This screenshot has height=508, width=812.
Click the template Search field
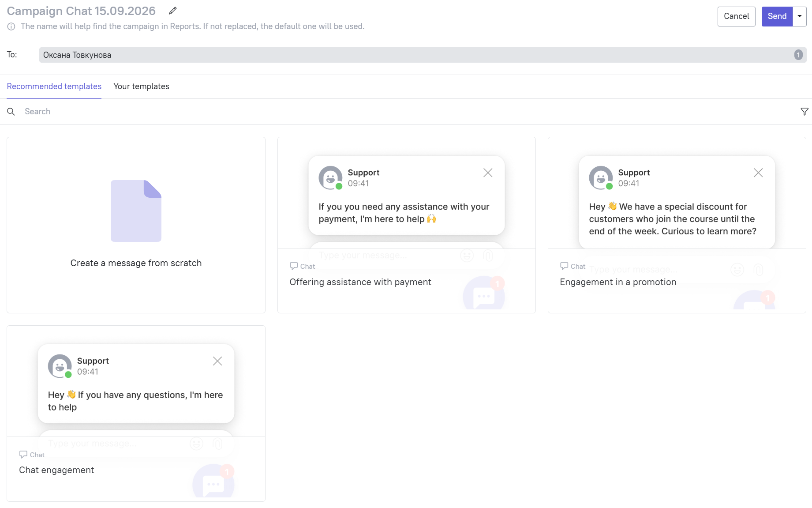406,112
